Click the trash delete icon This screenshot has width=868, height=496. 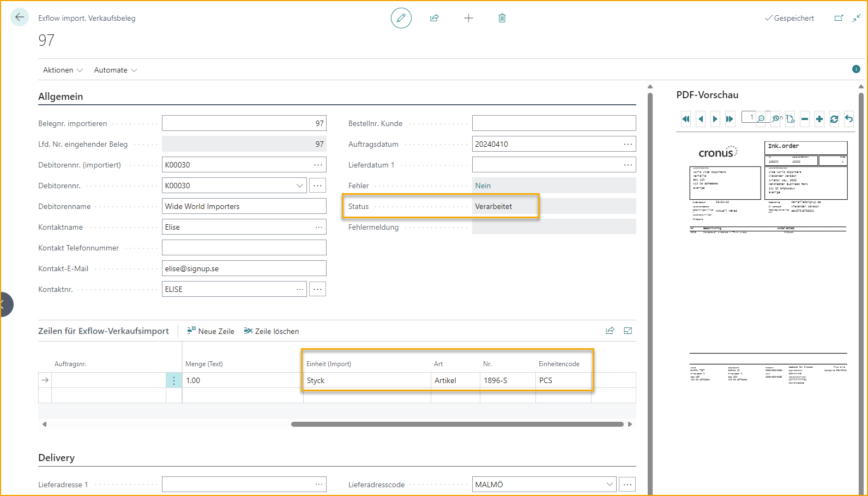502,18
